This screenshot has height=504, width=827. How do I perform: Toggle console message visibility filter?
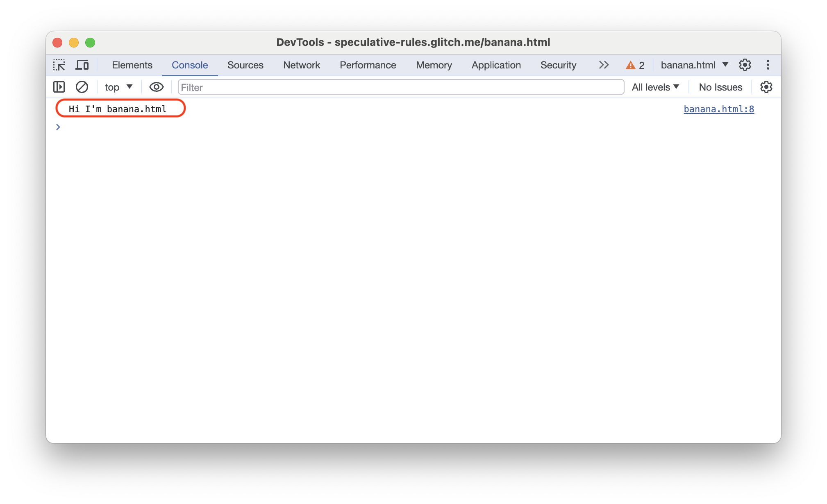click(155, 87)
